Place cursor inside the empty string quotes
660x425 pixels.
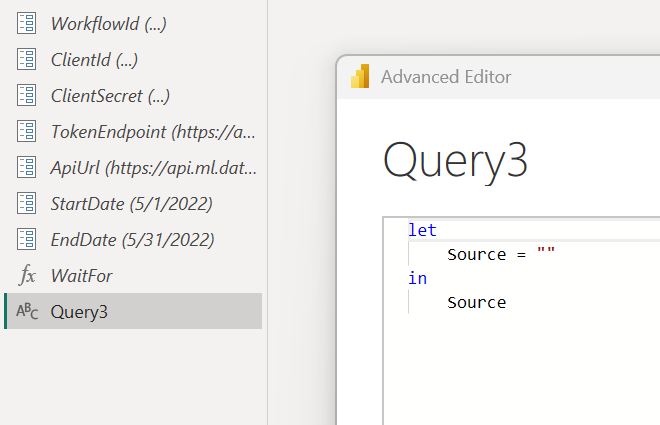point(546,254)
